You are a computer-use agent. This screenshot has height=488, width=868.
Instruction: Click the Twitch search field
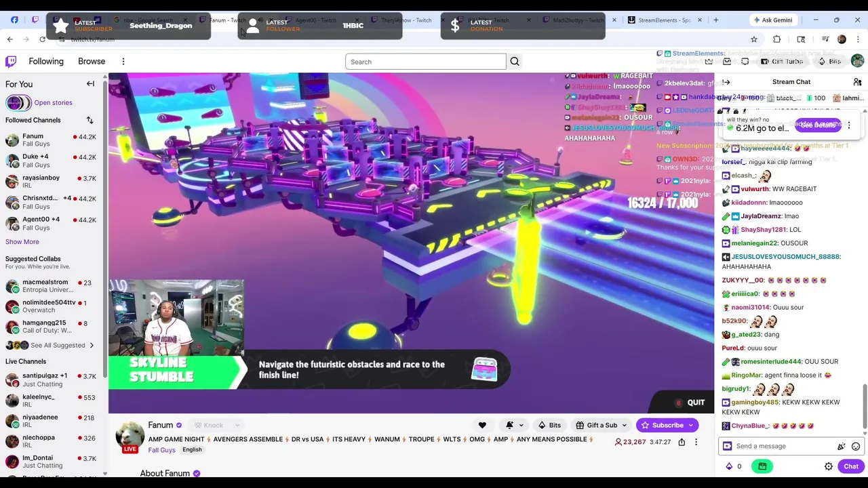pos(426,62)
